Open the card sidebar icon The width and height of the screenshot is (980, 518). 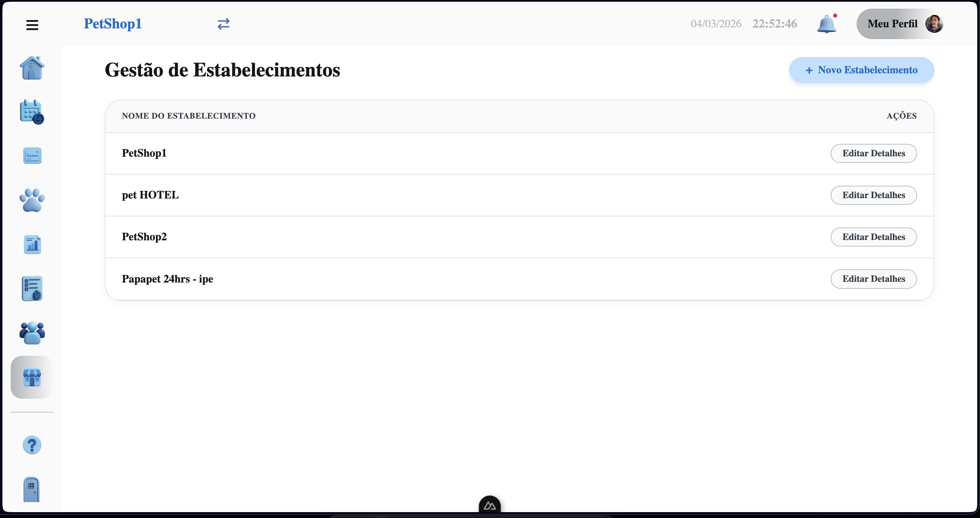[32, 156]
